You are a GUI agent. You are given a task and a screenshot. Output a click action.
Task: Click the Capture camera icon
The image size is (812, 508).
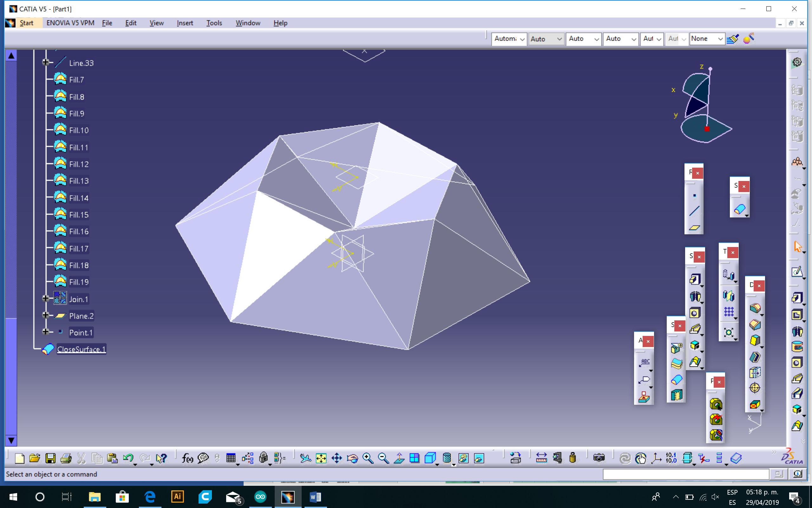pos(599,458)
